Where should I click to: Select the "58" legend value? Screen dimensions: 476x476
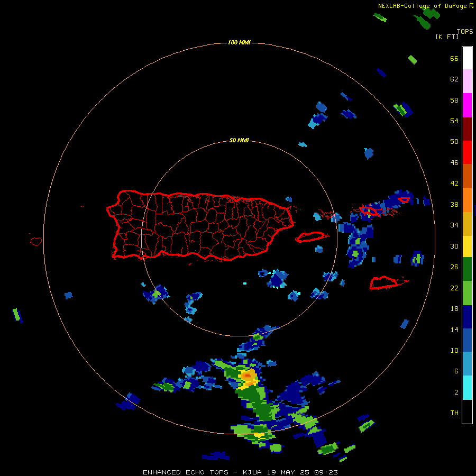[x=454, y=100]
